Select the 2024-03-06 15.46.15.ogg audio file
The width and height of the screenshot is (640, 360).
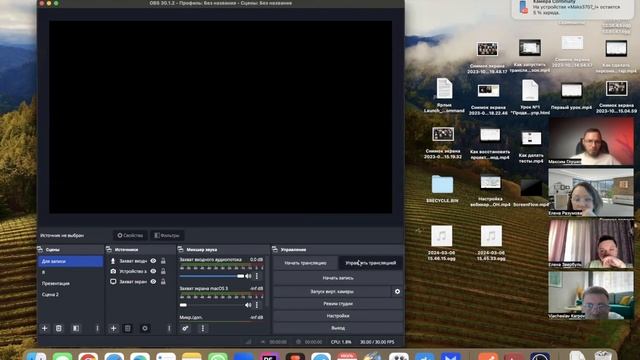pyautogui.click(x=442, y=243)
